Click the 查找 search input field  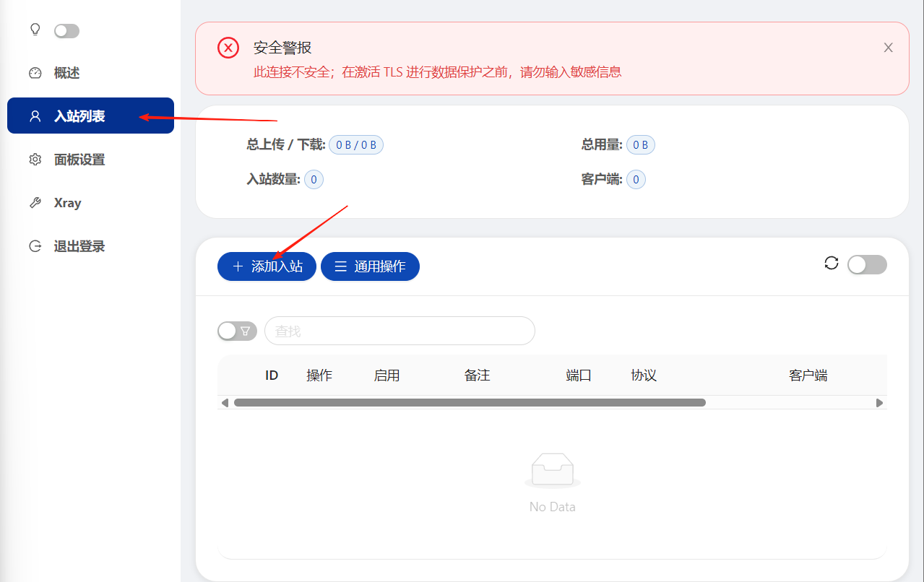point(400,331)
